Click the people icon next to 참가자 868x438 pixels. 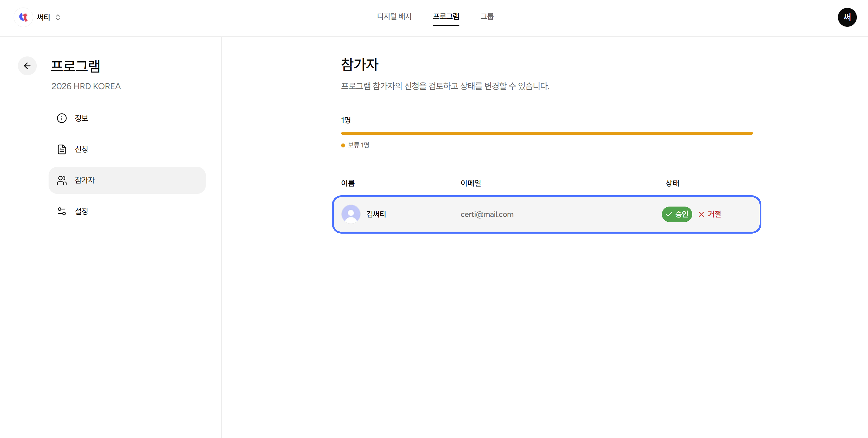pos(62,180)
